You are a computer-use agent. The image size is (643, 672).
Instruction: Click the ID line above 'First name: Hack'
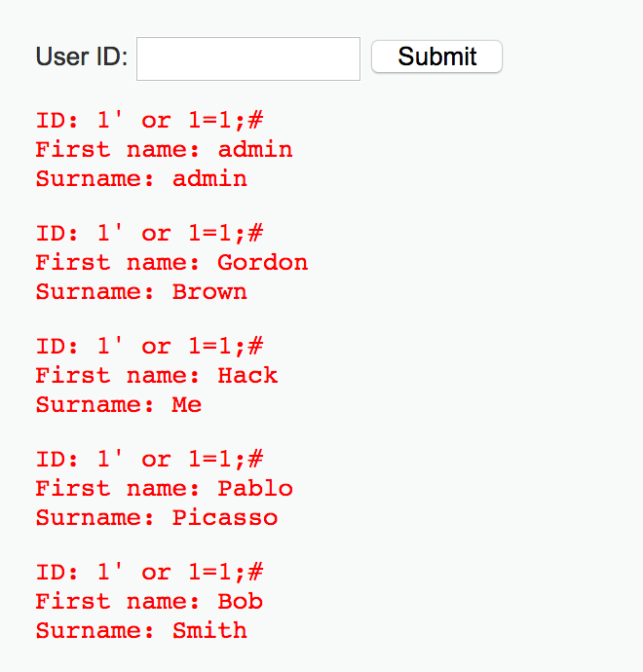coord(149,347)
